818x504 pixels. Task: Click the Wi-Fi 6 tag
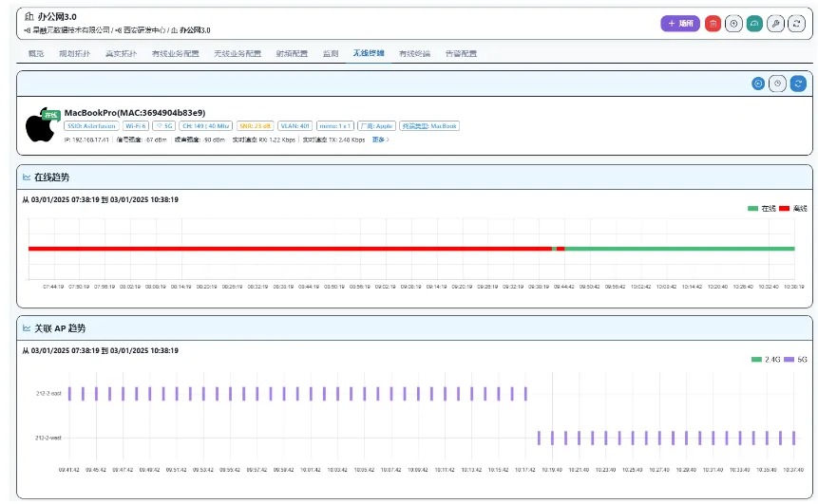[136, 125]
